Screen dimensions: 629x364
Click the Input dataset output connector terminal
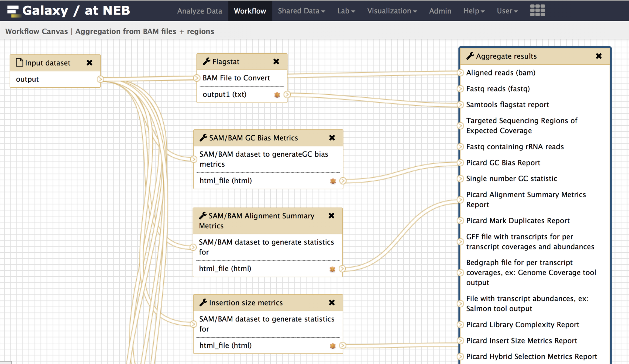tap(100, 79)
